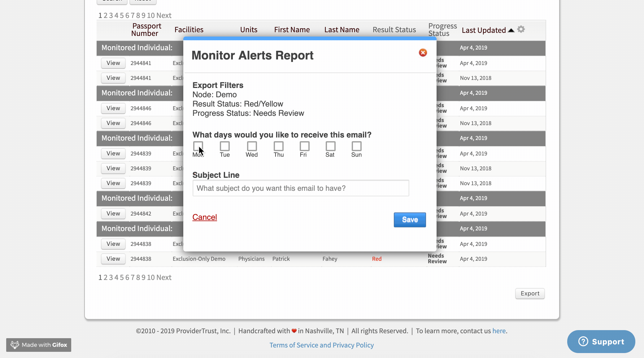Image resolution: width=644 pixels, height=358 pixels.
Task: Tick the Thu checkbox
Action: click(279, 146)
